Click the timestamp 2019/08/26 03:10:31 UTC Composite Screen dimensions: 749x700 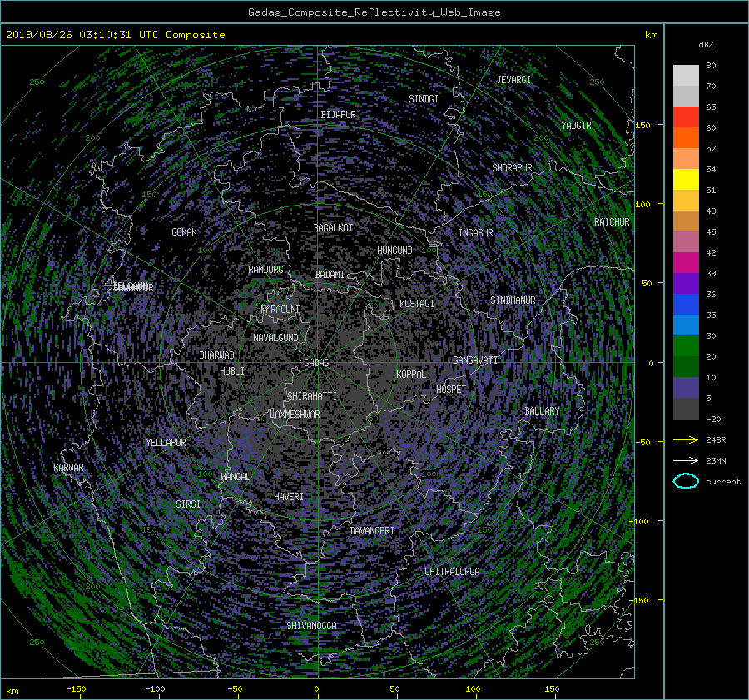coord(115,35)
